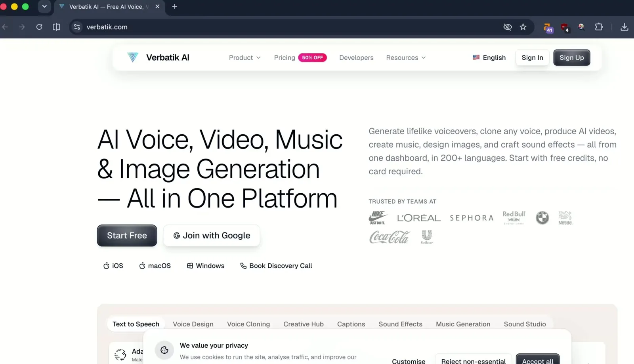Image resolution: width=634 pixels, height=364 pixels.
Task: Click the Start Free button
Action: [127, 236]
